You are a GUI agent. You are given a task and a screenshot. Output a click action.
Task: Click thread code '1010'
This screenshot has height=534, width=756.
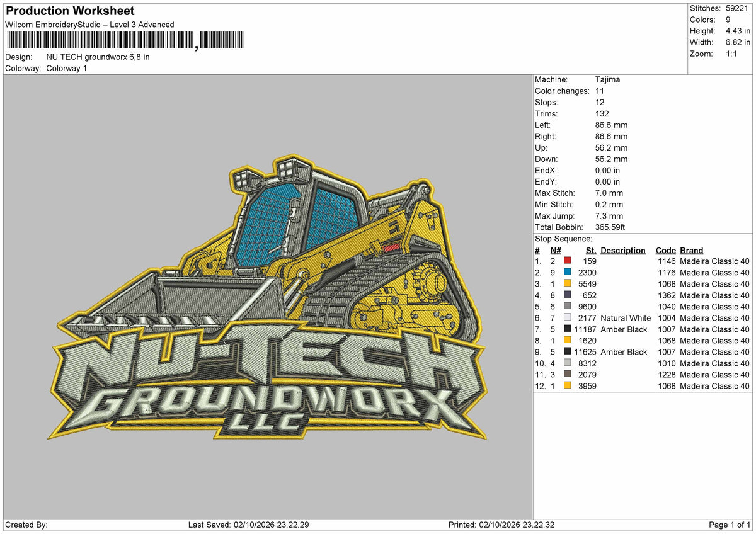click(x=667, y=363)
